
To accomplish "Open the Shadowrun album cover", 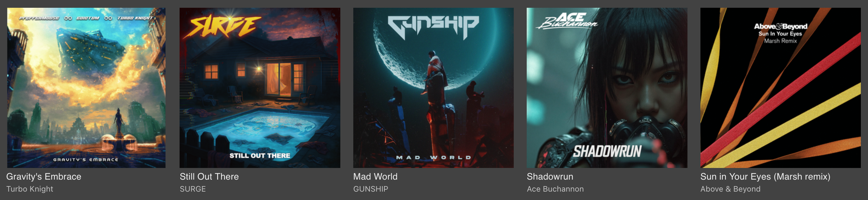I will coord(607,88).
